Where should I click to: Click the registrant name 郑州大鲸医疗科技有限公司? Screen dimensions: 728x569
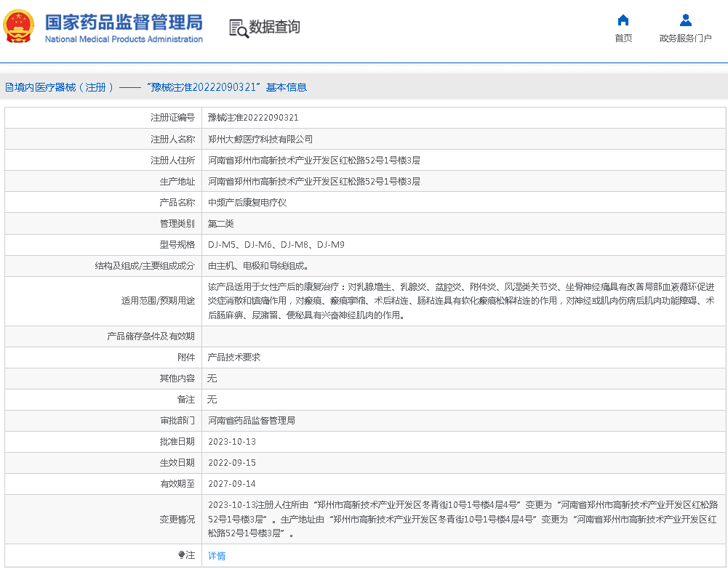(260, 139)
